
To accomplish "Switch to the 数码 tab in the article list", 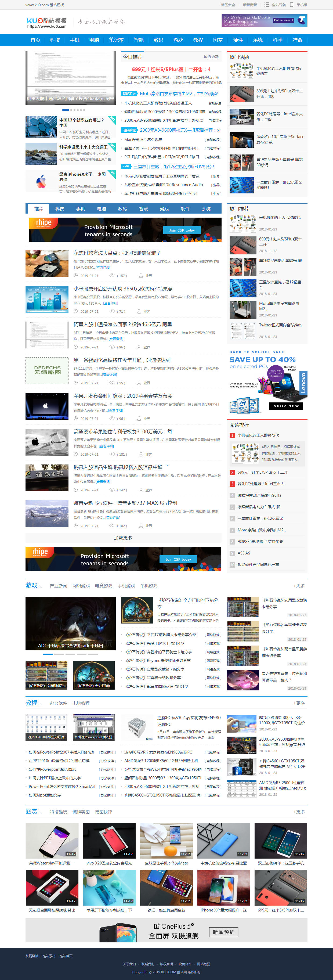I will point(122,209).
